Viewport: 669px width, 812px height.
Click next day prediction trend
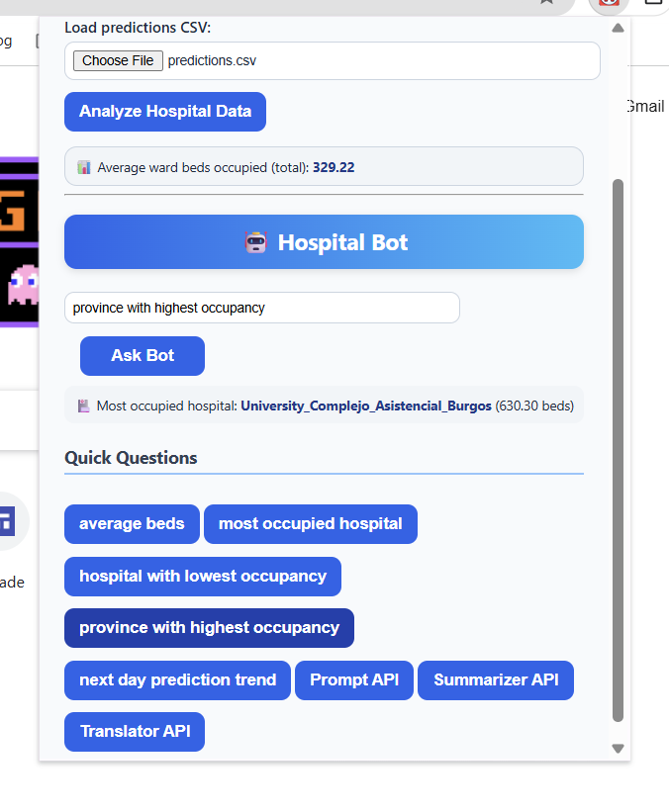[176, 679]
